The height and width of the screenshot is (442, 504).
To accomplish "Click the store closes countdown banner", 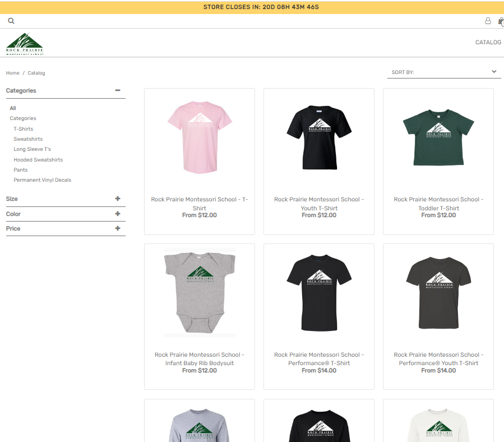I will 252,7.
